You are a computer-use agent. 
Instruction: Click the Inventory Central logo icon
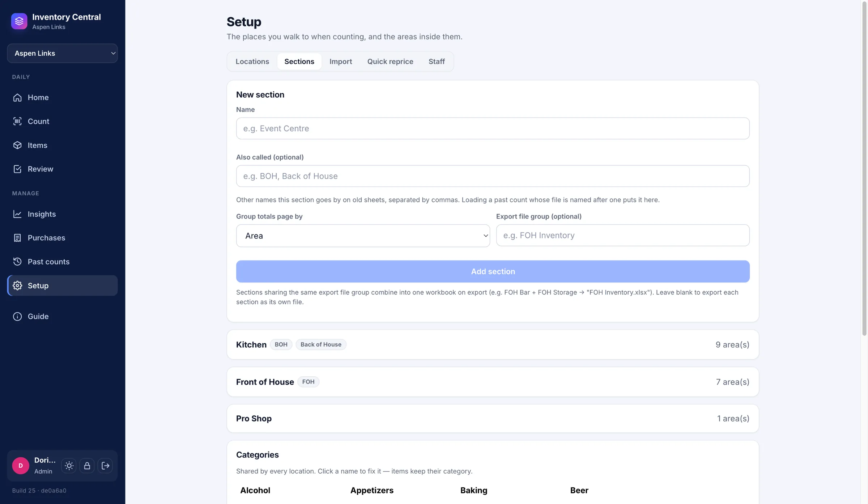pos(19,21)
